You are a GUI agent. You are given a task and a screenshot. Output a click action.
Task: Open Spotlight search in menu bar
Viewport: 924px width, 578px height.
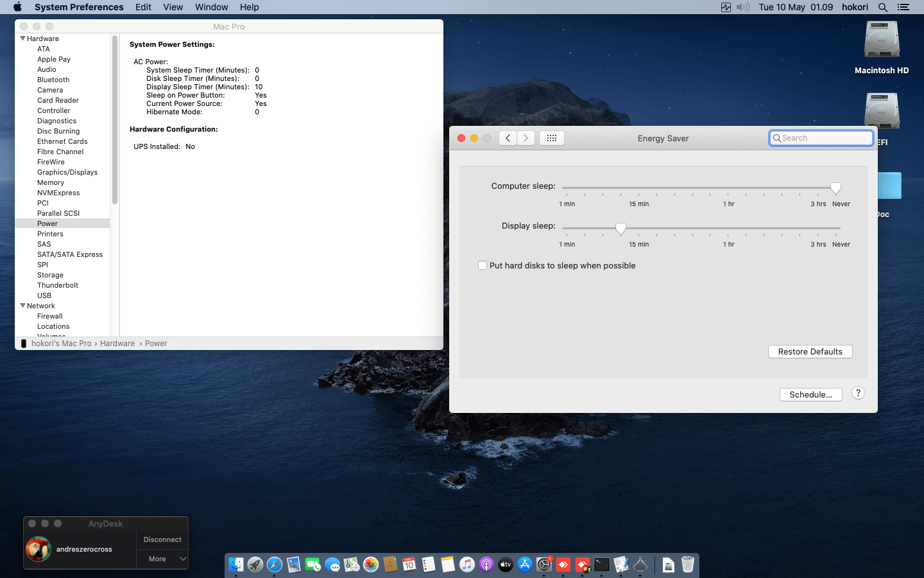pos(883,7)
